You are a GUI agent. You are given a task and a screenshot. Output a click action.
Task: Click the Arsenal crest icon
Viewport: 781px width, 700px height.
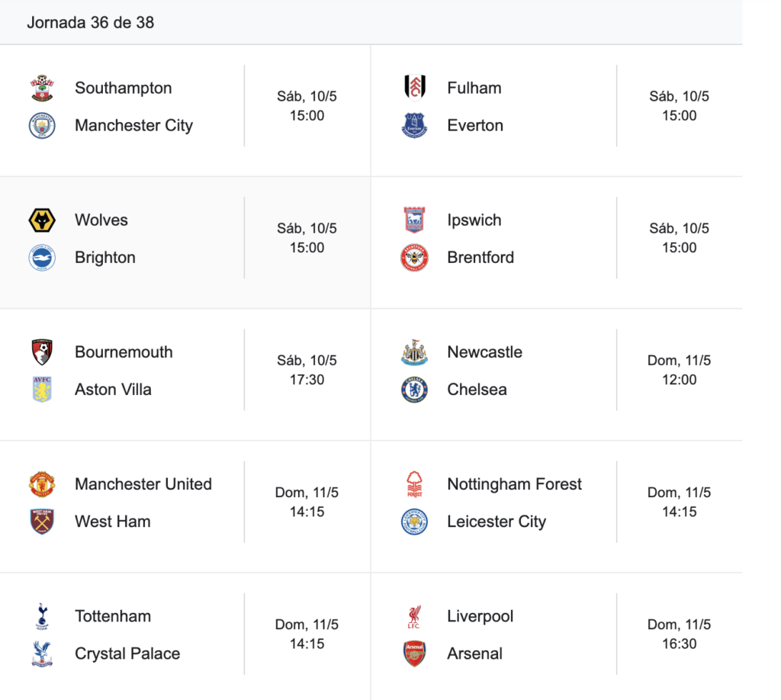[x=414, y=653]
